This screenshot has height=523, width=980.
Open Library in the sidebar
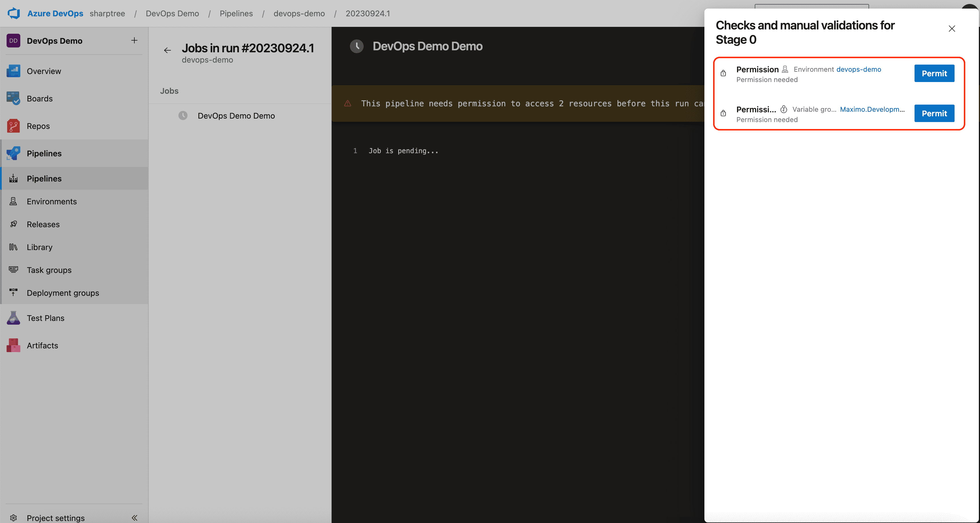point(74,247)
